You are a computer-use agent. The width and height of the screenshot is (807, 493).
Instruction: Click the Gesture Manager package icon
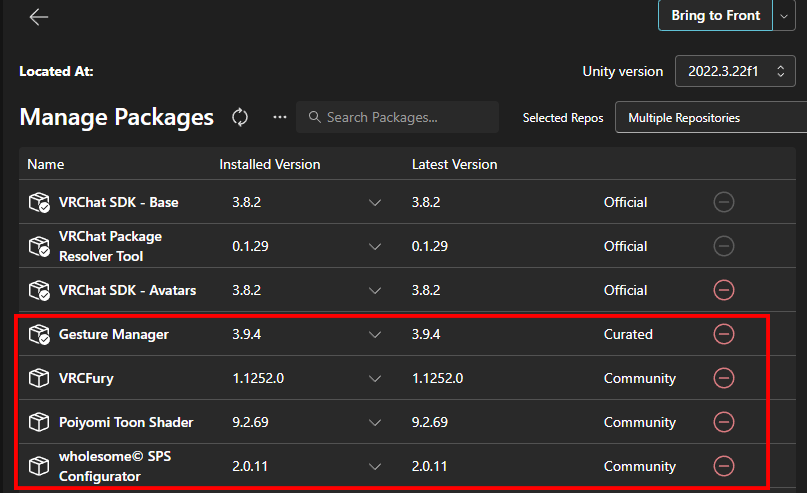(39, 334)
